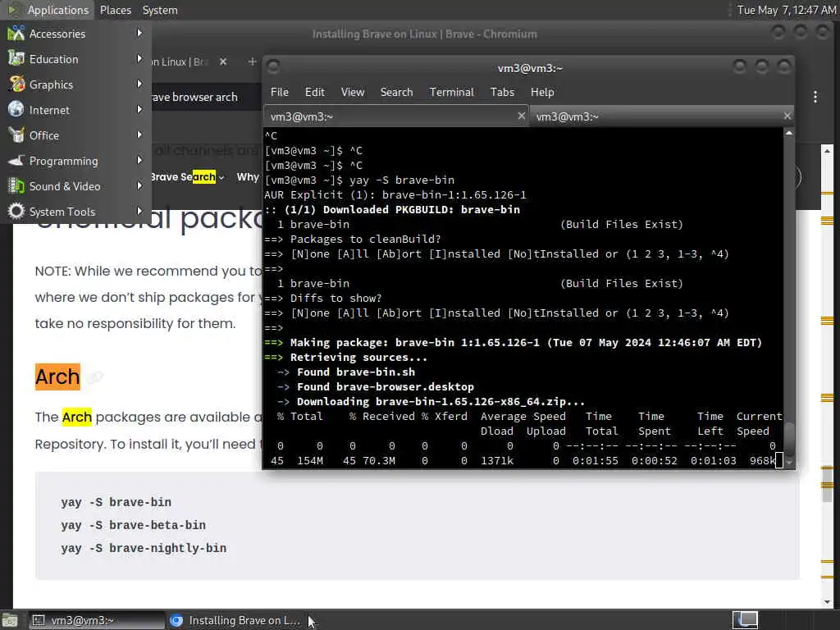Click the terminal window menu icon at title bar left
The height and width of the screenshot is (630, 840).
[x=273, y=67]
